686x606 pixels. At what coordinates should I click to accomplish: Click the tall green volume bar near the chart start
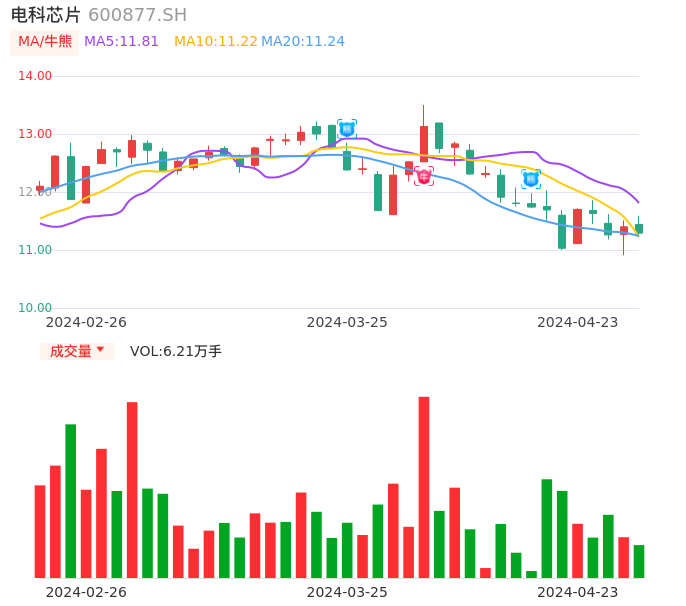(71, 500)
